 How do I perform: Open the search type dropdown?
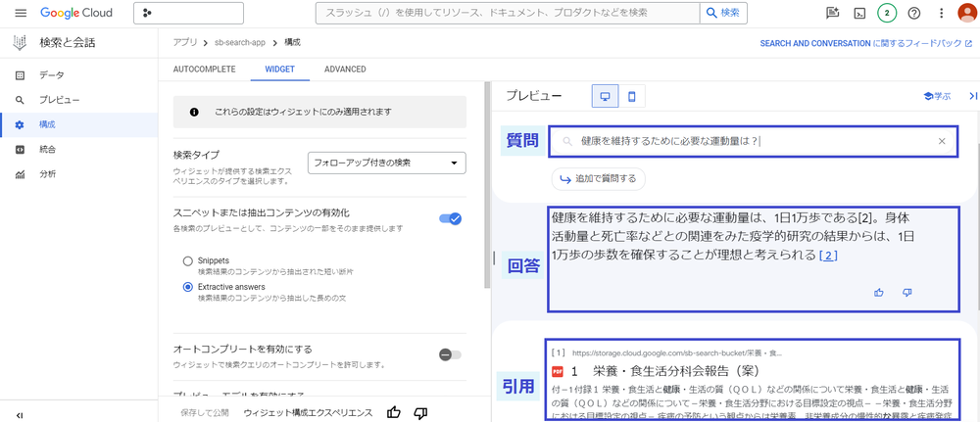pos(386,163)
